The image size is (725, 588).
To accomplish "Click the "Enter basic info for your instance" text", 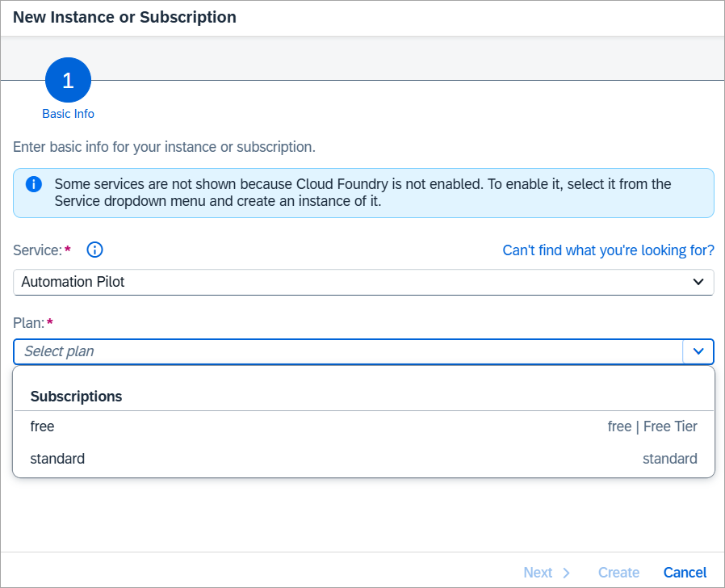I will click(x=164, y=147).
